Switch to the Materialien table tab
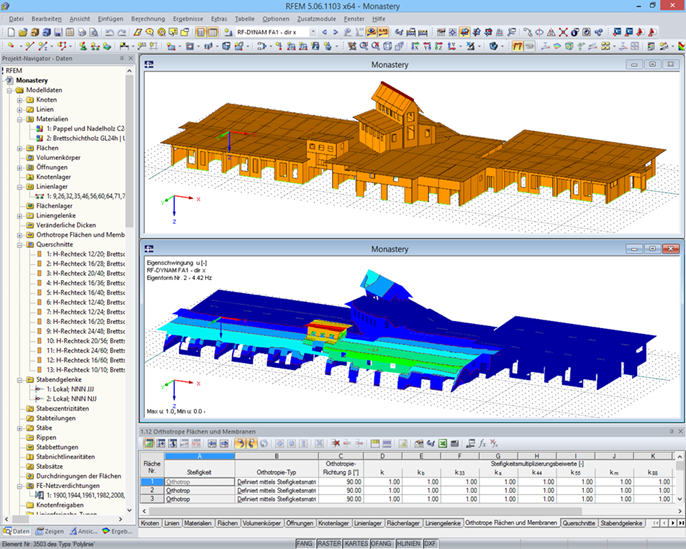 coord(197,523)
